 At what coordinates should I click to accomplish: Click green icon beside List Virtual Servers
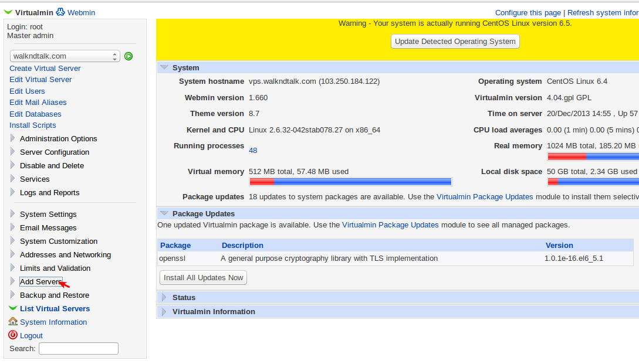pyautogui.click(x=13, y=308)
